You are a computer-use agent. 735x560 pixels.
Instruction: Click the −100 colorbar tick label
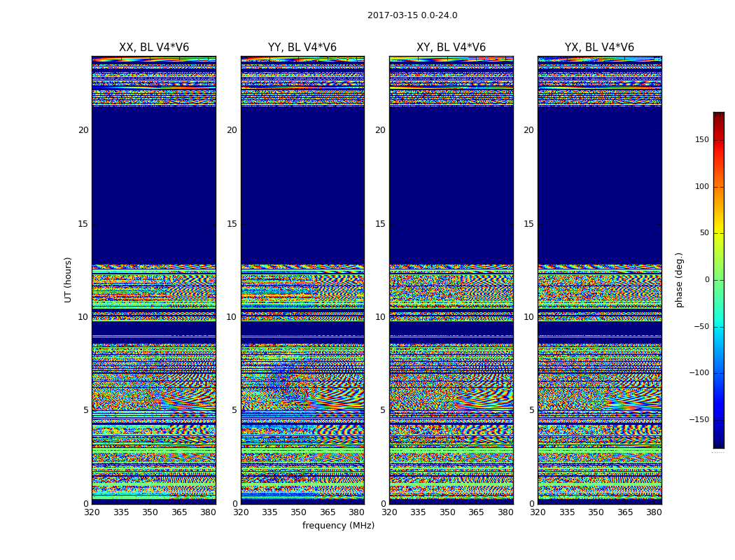(x=699, y=372)
